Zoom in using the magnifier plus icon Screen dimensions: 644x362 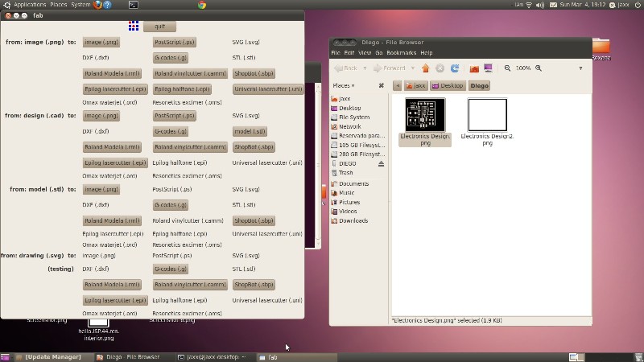tap(539, 68)
